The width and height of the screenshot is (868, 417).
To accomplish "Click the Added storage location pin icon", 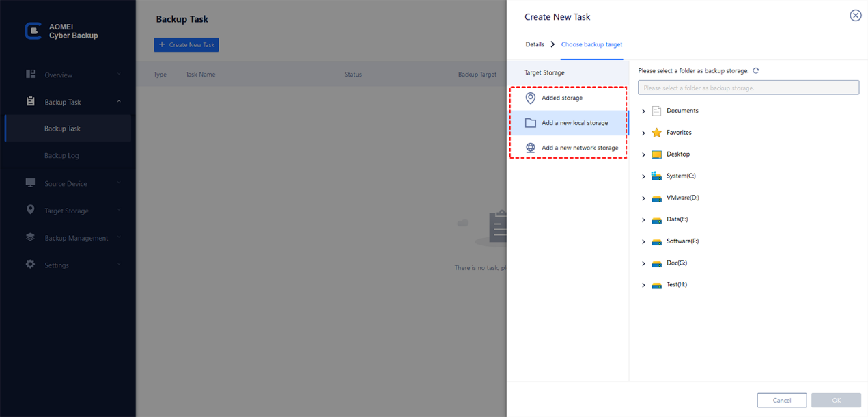I will click(x=531, y=98).
